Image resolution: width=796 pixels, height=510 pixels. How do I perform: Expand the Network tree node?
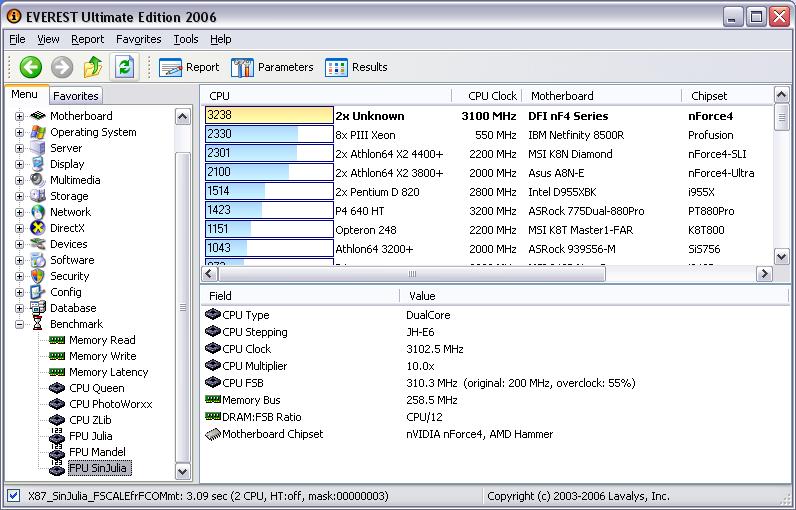tap(19, 212)
